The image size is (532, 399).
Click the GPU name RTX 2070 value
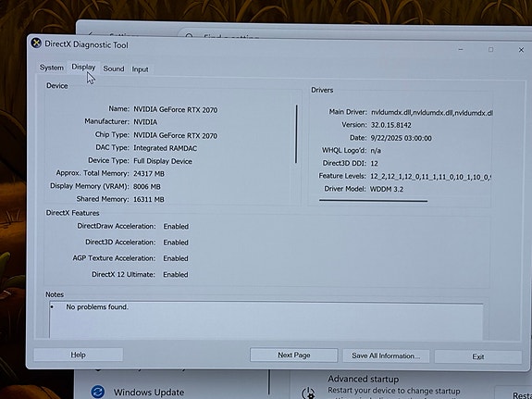[176, 109]
